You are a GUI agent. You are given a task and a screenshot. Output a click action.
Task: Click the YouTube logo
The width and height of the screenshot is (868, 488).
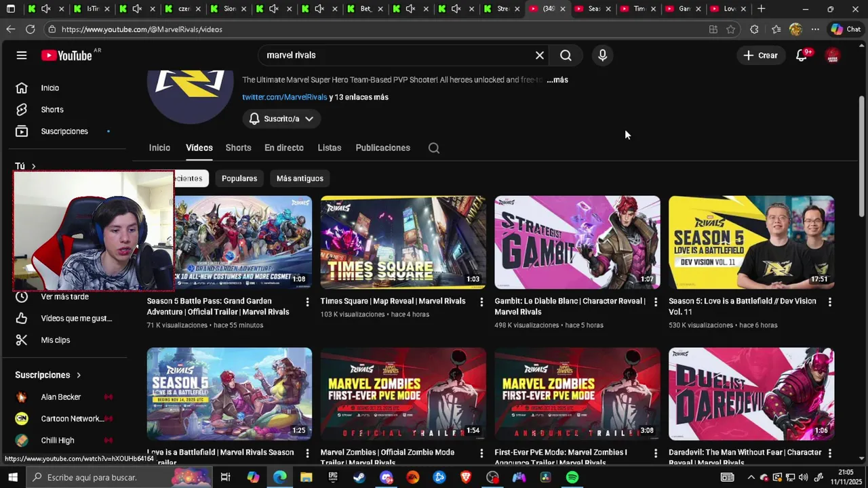[x=66, y=56]
